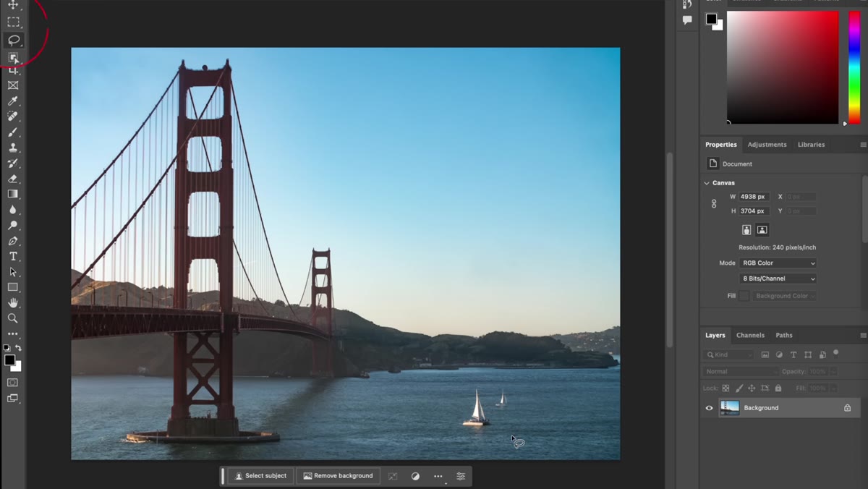Image resolution: width=868 pixels, height=489 pixels.
Task: Filter layers by smart objects
Action: 822,355
